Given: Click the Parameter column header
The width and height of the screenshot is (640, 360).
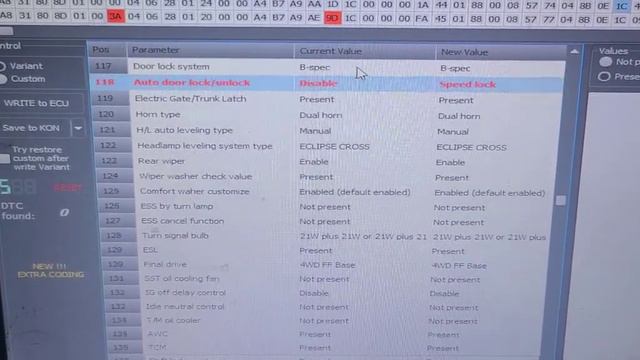Looking at the screenshot, I should 210,50.
